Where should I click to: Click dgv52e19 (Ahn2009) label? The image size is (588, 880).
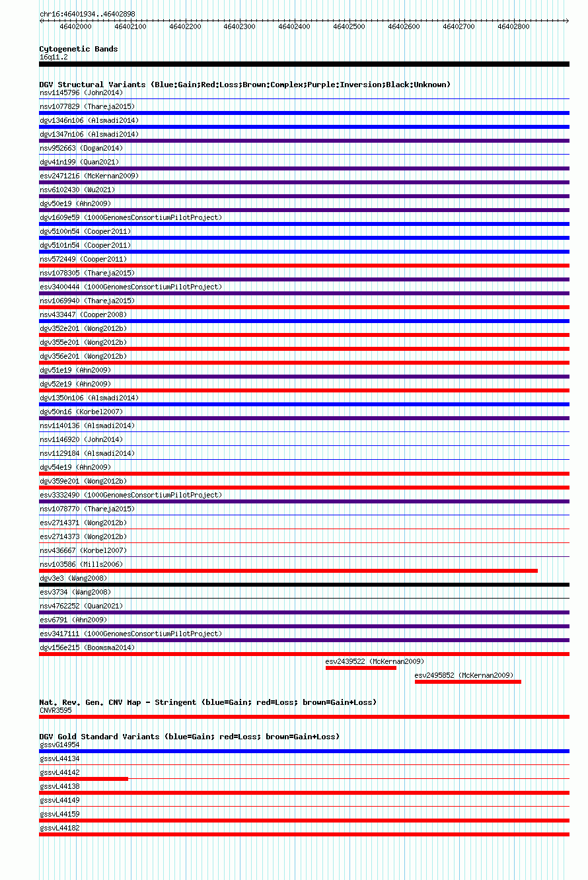[75, 384]
